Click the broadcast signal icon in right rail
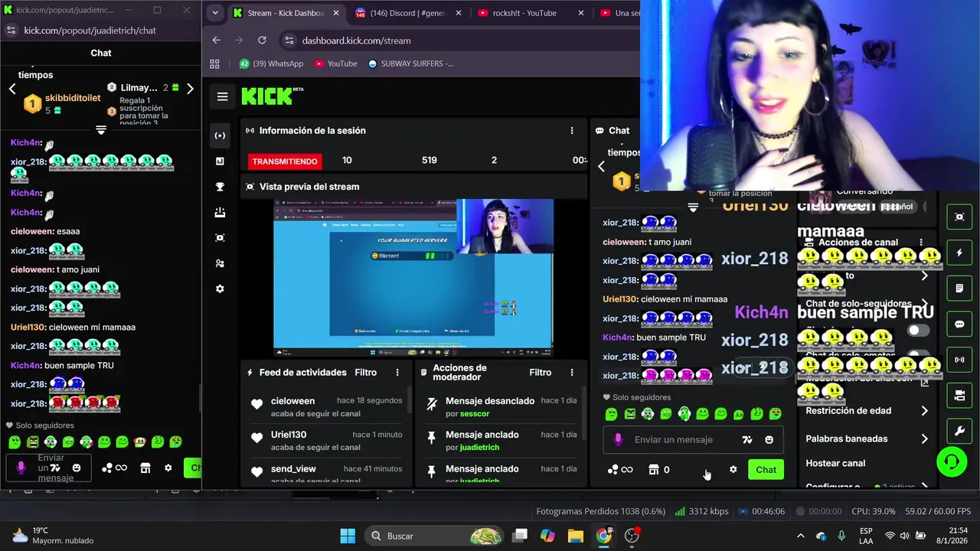The height and width of the screenshot is (551, 980). click(959, 360)
